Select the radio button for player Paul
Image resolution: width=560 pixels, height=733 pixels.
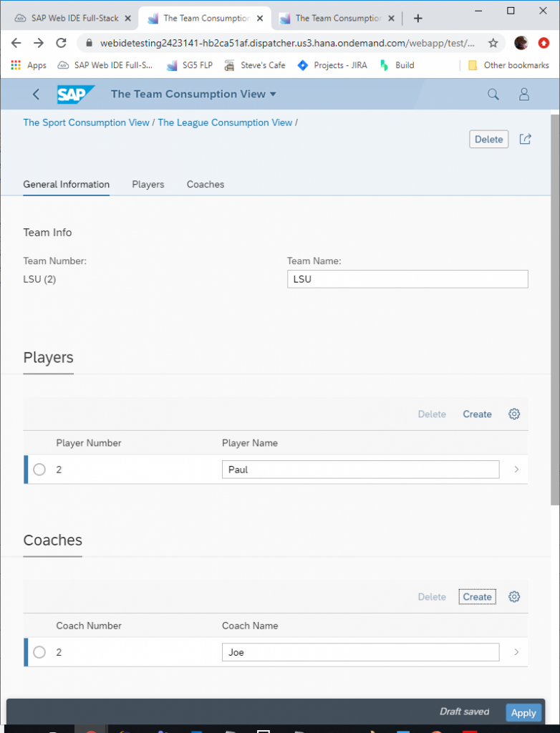tap(39, 470)
